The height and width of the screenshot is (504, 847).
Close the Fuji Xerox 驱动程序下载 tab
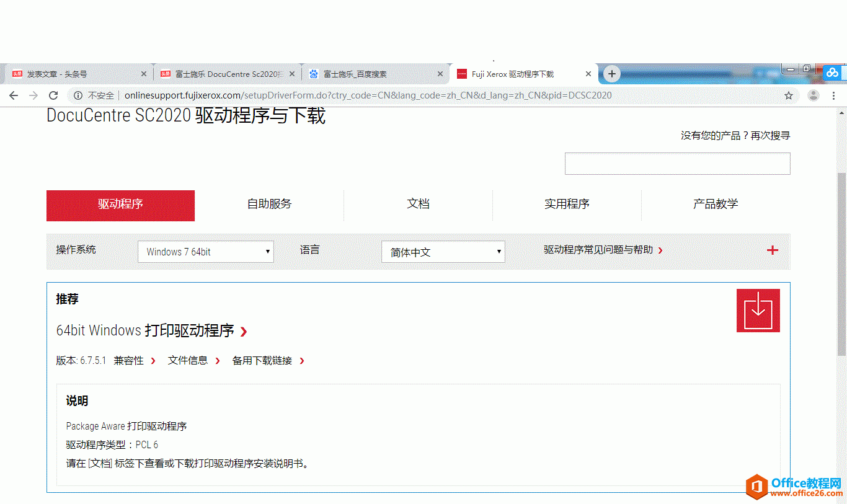[x=588, y=74]
